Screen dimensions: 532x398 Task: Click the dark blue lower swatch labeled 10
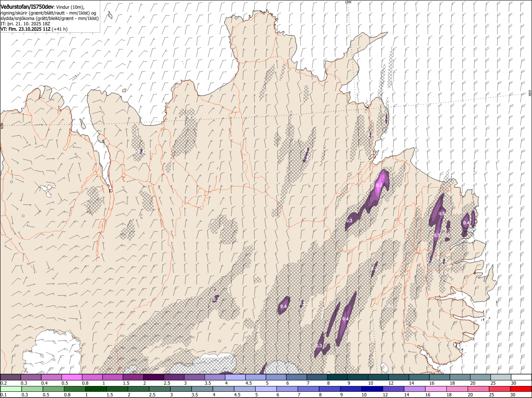tap(372, 389)
